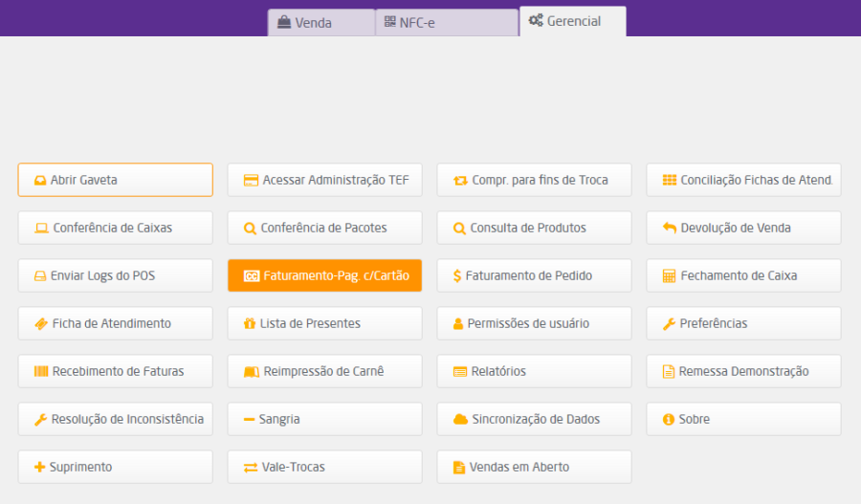Click the cloud icon on Sincronização de Dados
The width and height of the screenshot is (861, 504).
point(460,419)
